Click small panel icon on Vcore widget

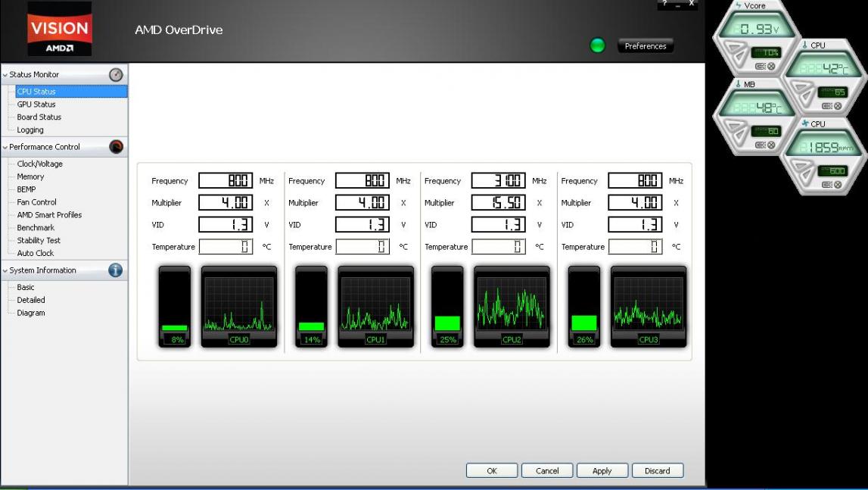(x=760, y=66)
